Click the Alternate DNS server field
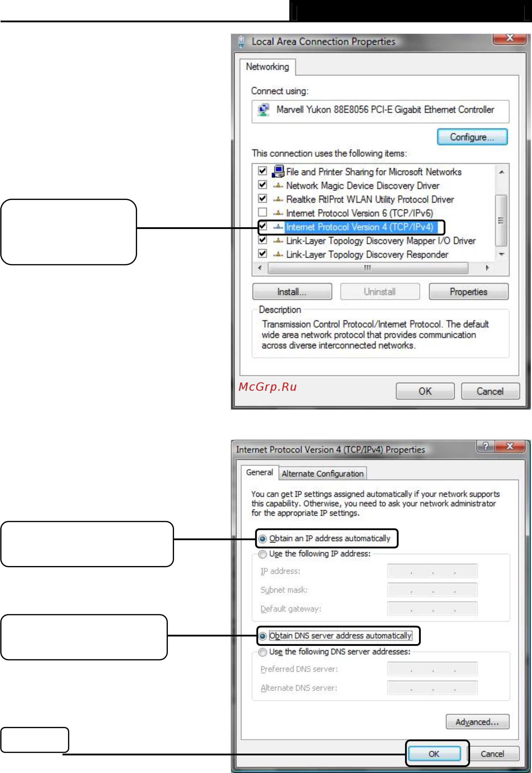532x773 pixels. pyautogui.click(x=432, y=688)
